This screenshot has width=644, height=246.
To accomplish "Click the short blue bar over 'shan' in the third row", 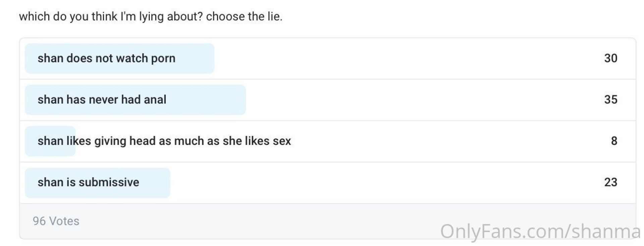I will pos(50,141).
